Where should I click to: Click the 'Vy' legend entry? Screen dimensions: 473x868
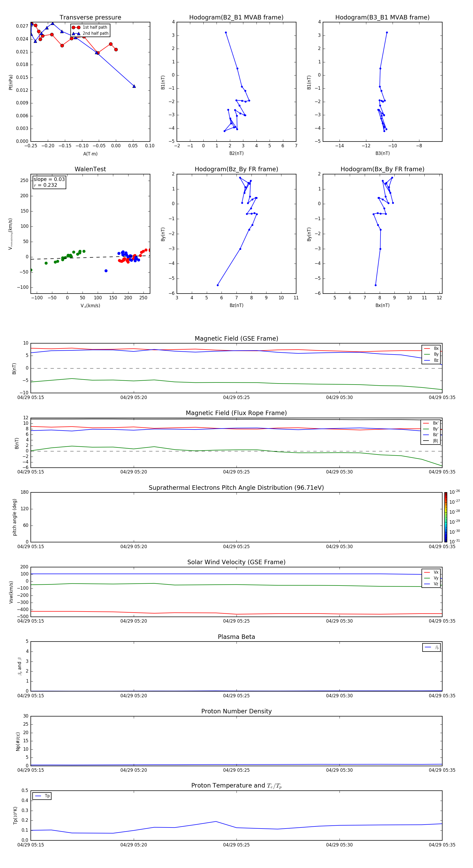431,578
